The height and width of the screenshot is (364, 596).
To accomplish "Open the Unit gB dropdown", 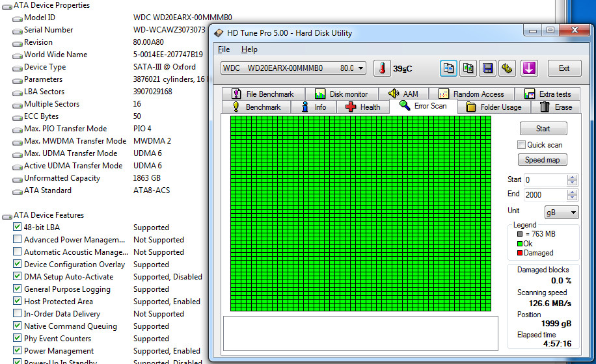I will 562,212.
